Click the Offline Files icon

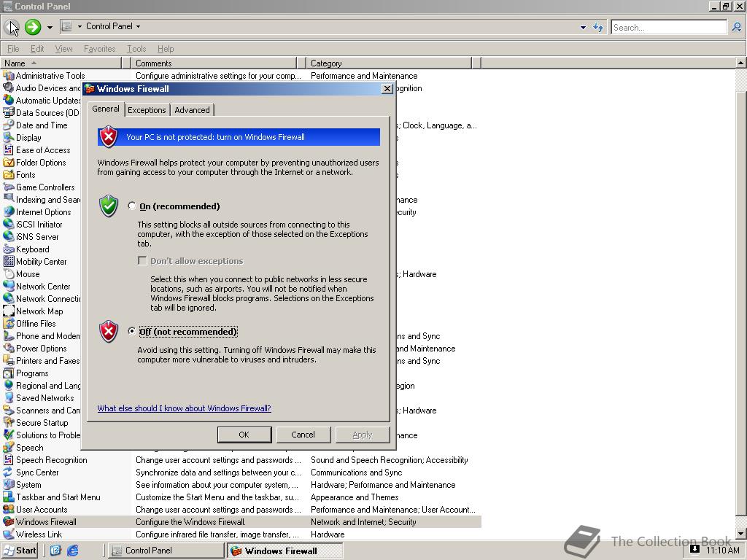[x=9, y=323]
